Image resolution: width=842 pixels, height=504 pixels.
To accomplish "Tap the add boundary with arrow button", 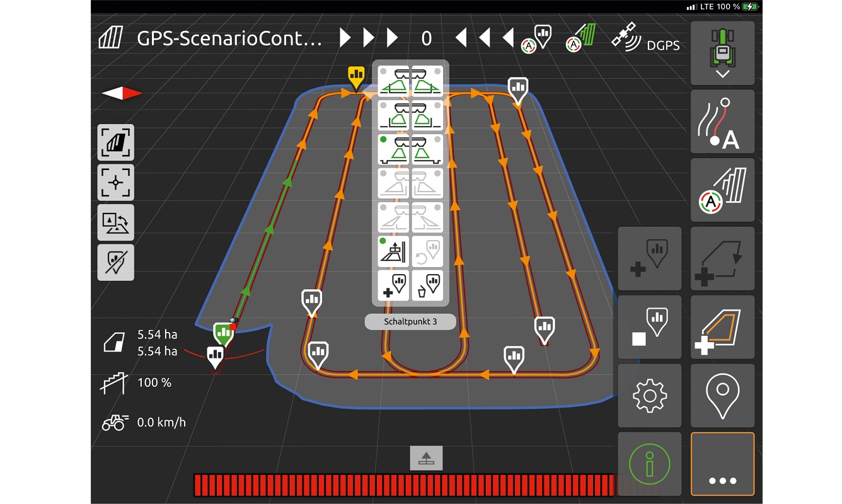I will 722,259.
